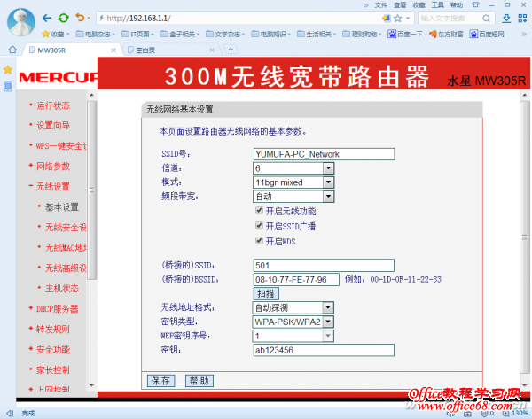Open 无线安全设置 submenu item
Screen dimensions: 532x419
tap(66, 227)
